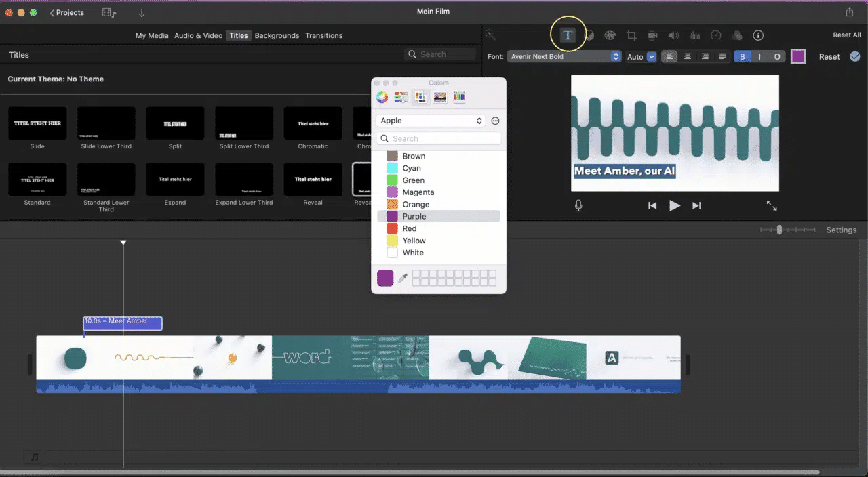Click the import media down-arrow icon
This screenshot has height=477, width=868.
click(x=142, y=12)
